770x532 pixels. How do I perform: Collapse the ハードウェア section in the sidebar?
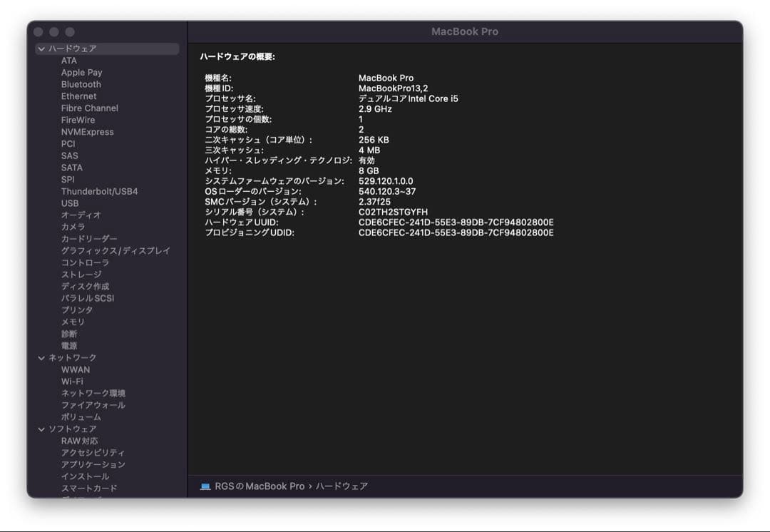click(41, 48)
